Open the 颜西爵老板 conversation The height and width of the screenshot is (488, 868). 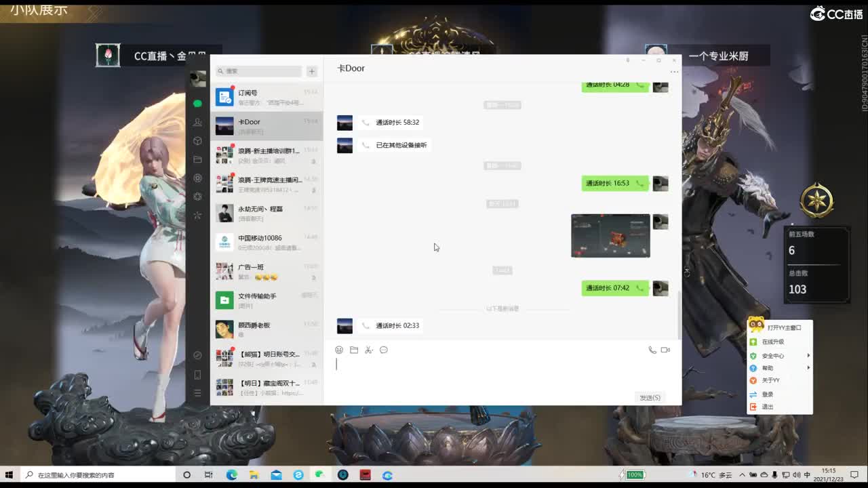[267, 329]
